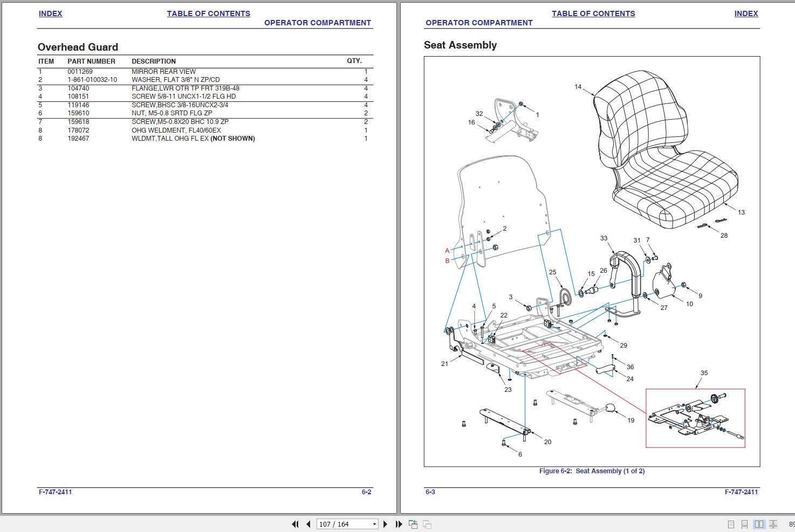Screen dimensions: 795x532
Task: Click F-747-2411 footer on right page
Action: pyautogui.click(x=741, y=492)
